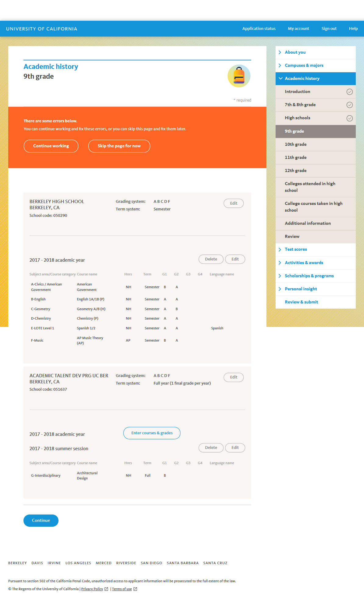Open the Review sidebar item
Image resolution: width=364 pixels, height=606 pixels.
coord(316,237)
